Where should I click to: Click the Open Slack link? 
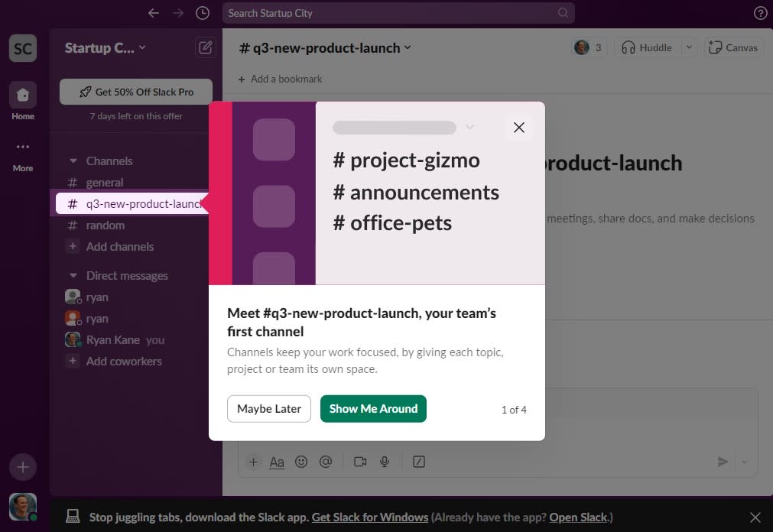coord(578,517)
